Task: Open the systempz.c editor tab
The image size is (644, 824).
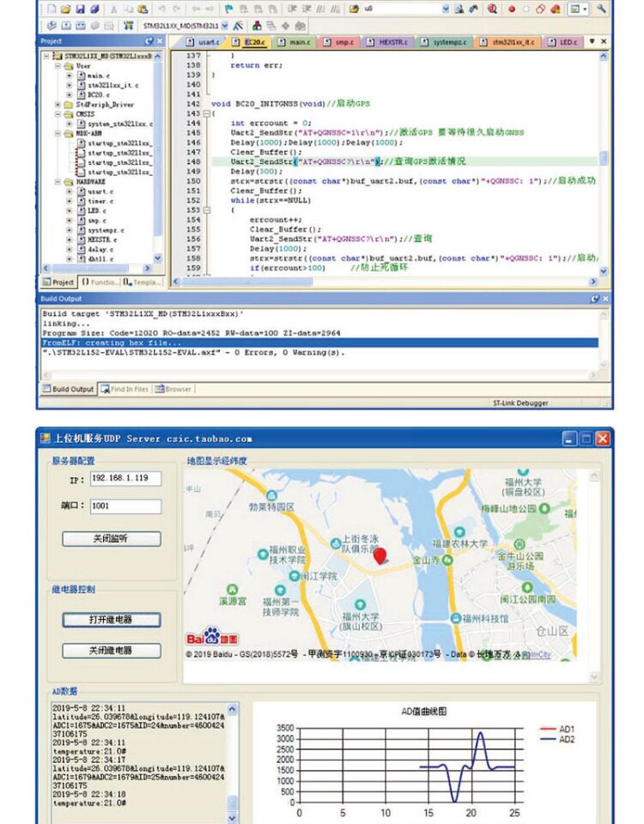Action: tap(444, 42)
